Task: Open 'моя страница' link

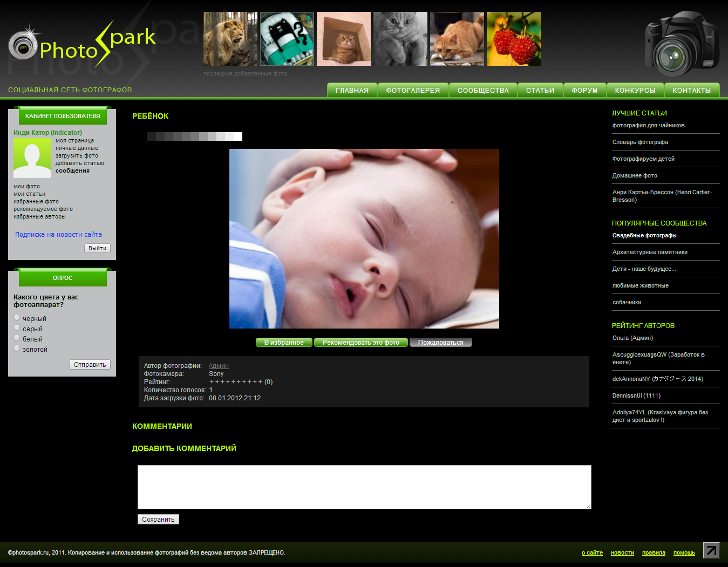Action: click(x=74, y=140)
